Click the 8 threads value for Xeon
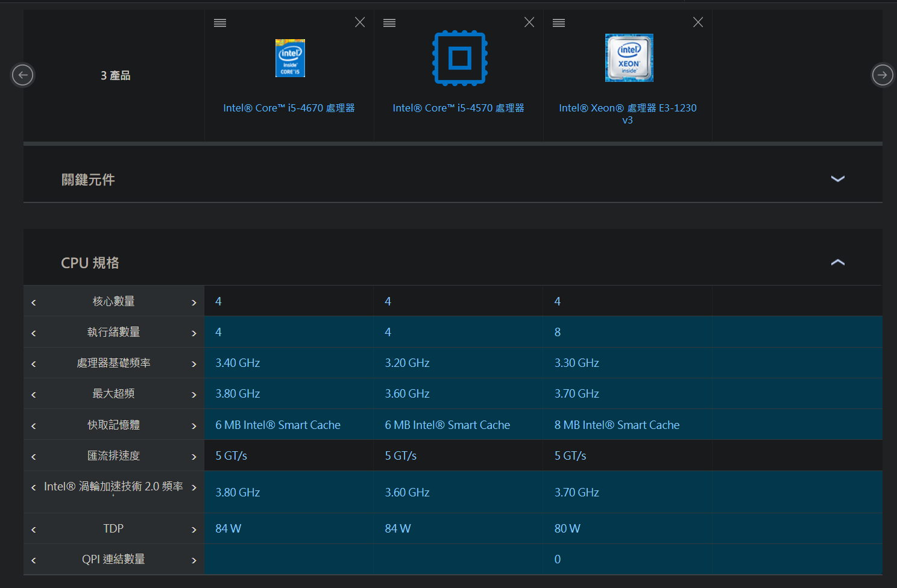 coord(558,332)
